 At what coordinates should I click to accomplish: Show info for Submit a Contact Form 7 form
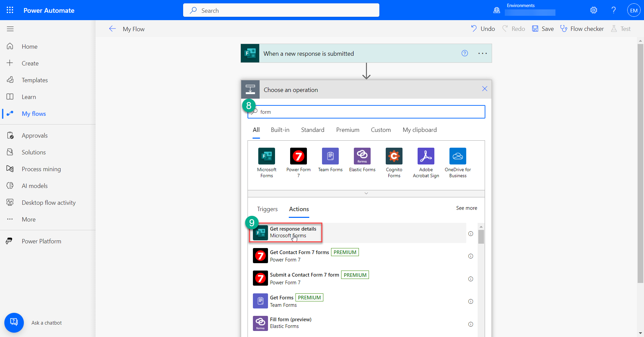pos(471,279)
